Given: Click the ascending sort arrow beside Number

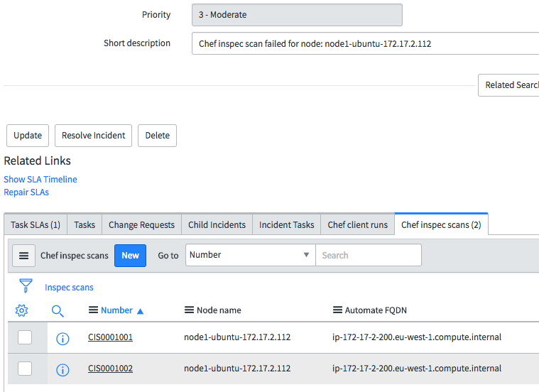Looking at the screenshot, I should [x=140, y=311].
